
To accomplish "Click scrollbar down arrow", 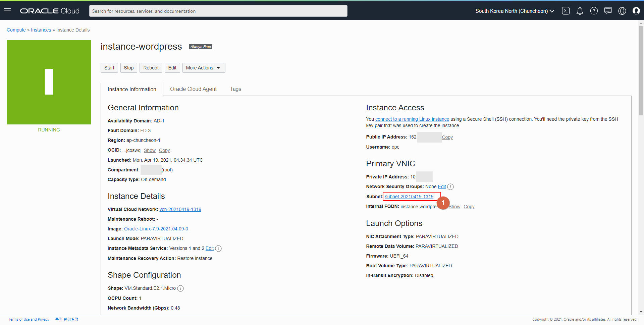I will 641,312.
